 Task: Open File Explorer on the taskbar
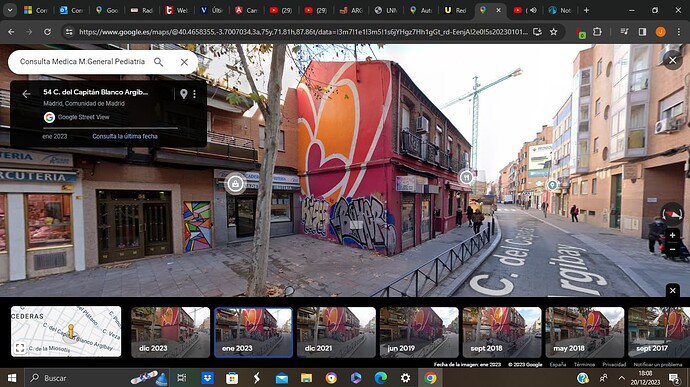point(307,378)
